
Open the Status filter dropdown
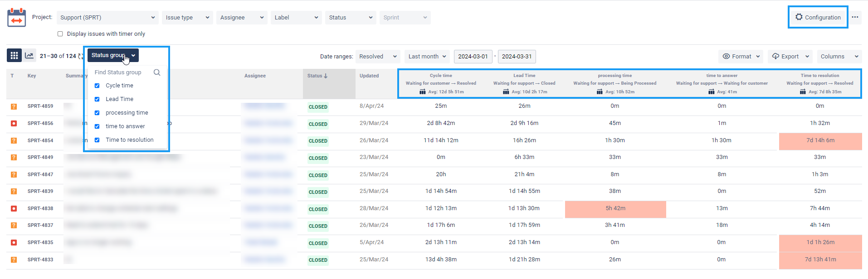(351, 18)
